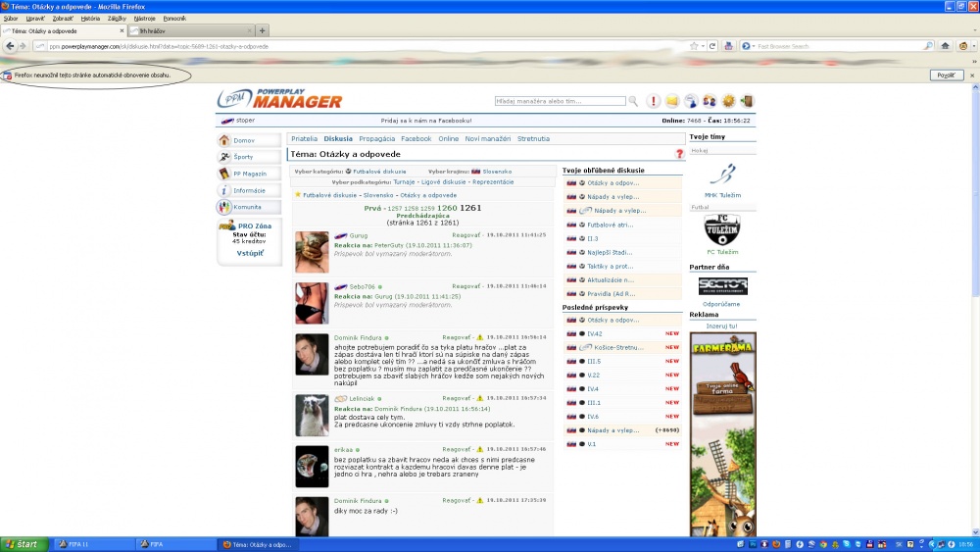This screenshot has width=980, height=552.
Task: Go to page 1260 of the thread
Action: (x=447, y=208)
